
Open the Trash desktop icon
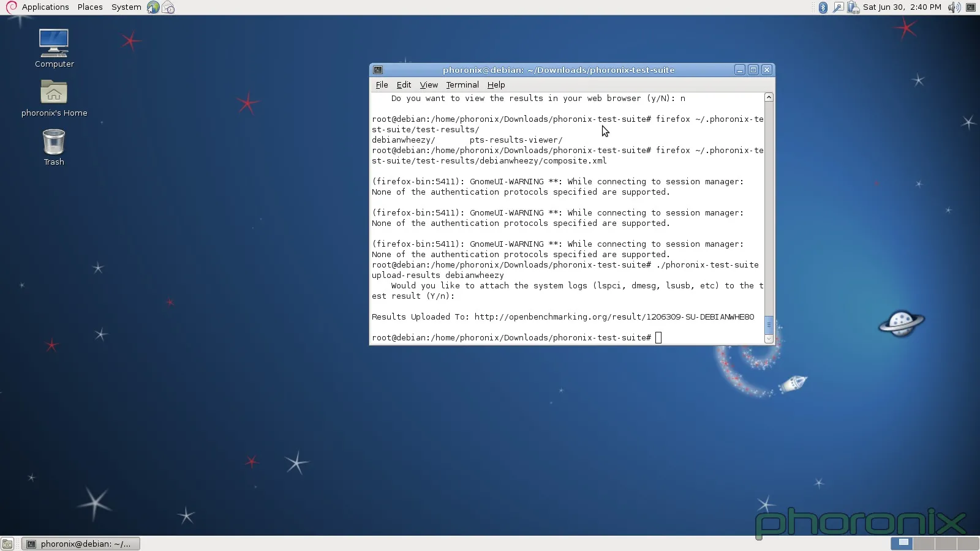[54, 147]
